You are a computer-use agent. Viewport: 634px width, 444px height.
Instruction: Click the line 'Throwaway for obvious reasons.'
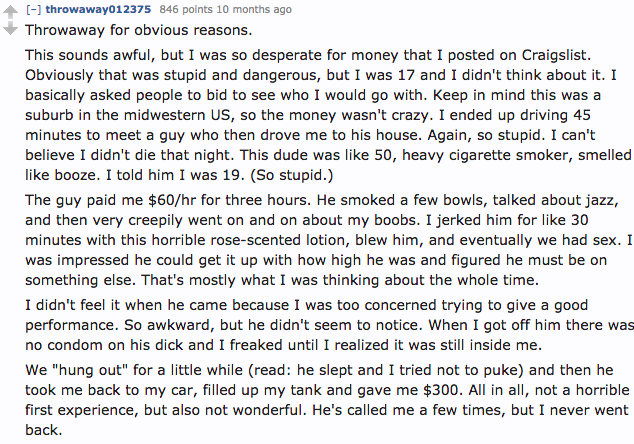tap(139, 30)
